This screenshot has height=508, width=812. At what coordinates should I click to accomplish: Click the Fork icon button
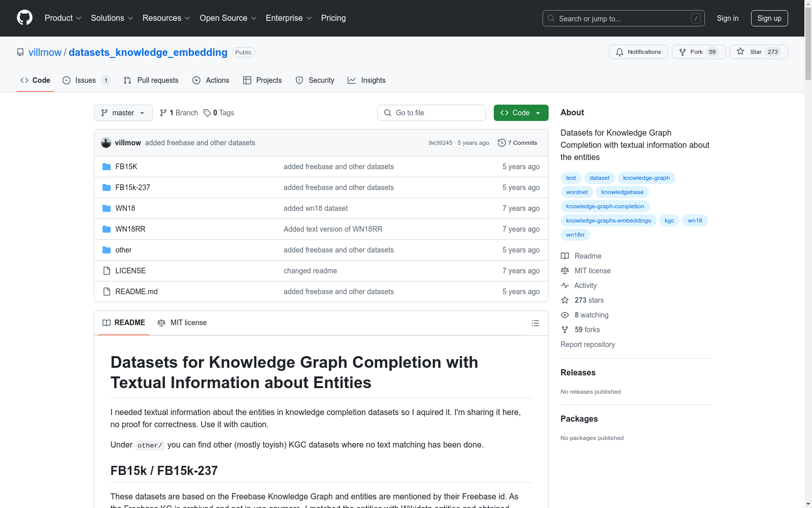699,52
